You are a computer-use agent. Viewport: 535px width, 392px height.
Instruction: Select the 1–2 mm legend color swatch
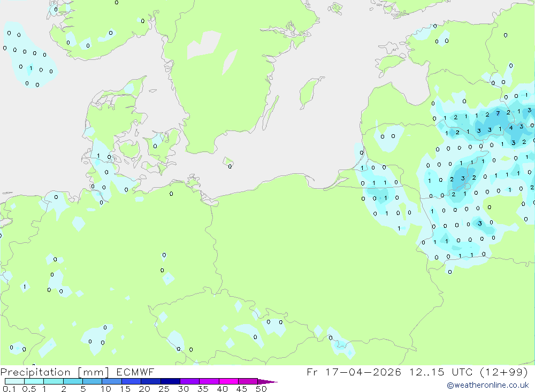(53, 381)
